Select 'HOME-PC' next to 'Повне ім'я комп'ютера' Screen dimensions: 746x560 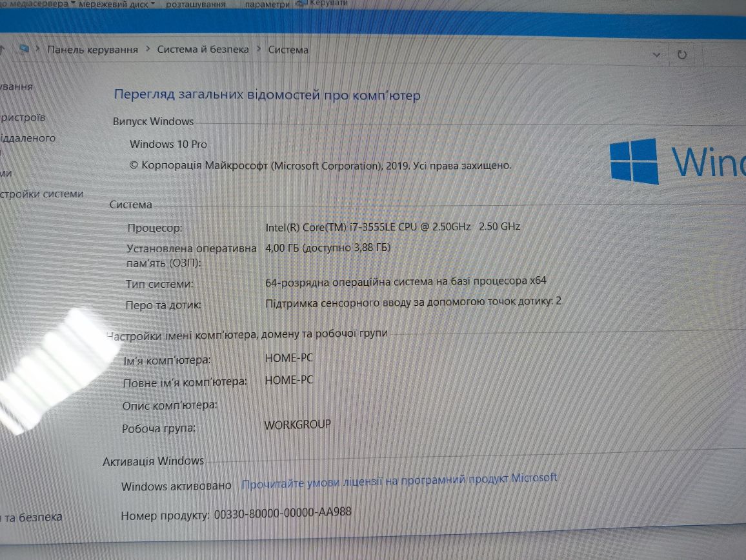click(289, 380)
